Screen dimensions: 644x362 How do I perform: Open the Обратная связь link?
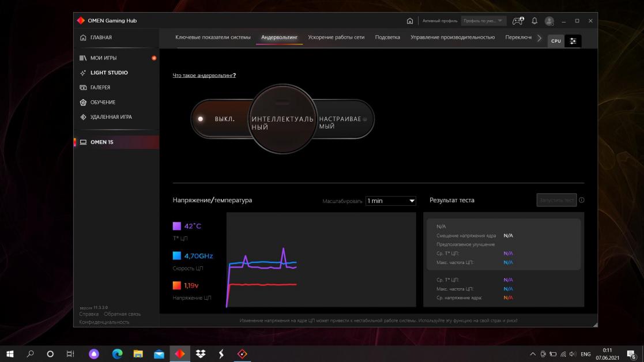[122, 314]
